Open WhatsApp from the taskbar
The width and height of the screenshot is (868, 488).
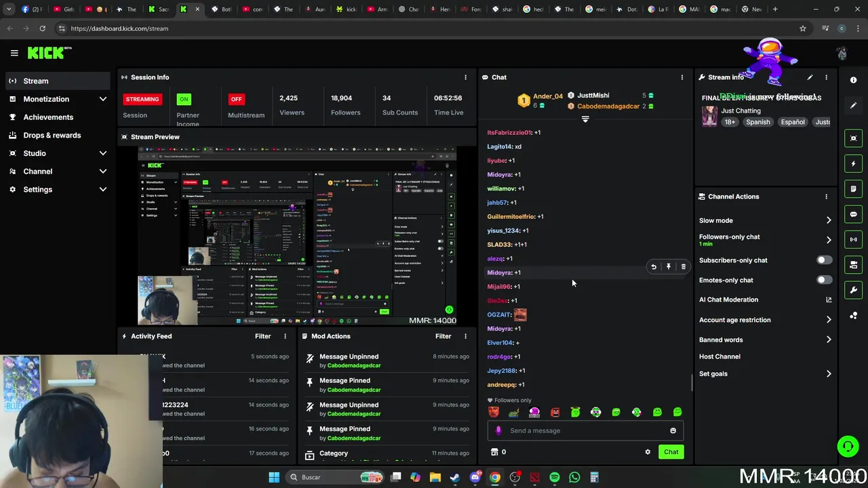coord(574,477)
